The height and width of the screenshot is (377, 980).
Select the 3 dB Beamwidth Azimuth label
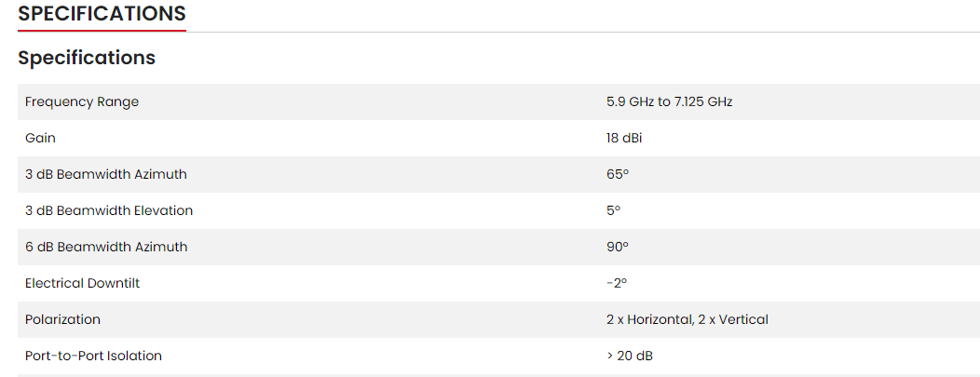click(x=106, y=174)
